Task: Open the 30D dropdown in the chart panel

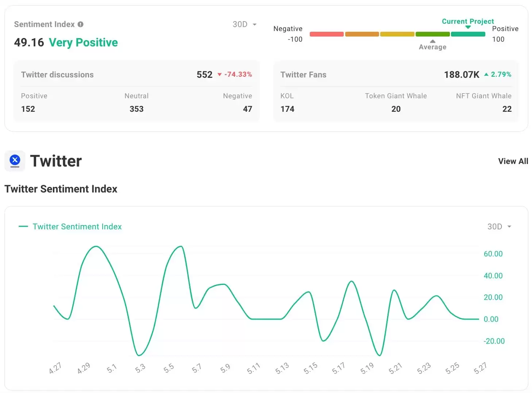Action: point(499,226)
